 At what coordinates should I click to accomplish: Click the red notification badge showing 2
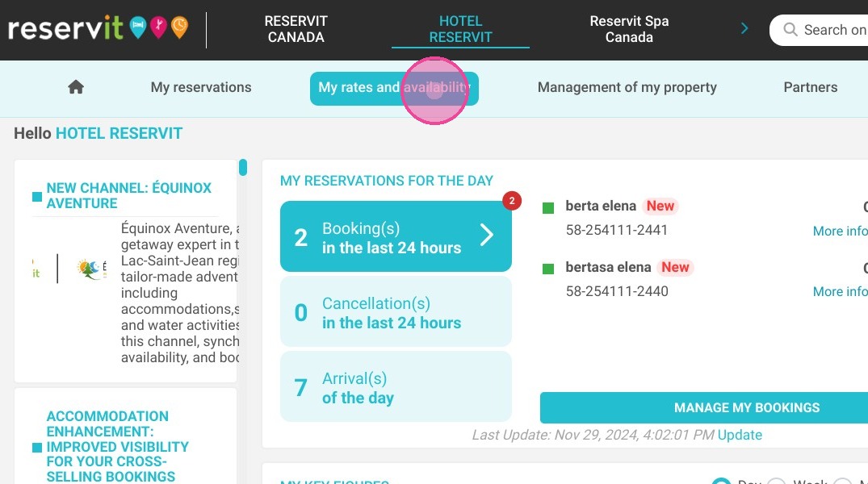coord(512,201)
